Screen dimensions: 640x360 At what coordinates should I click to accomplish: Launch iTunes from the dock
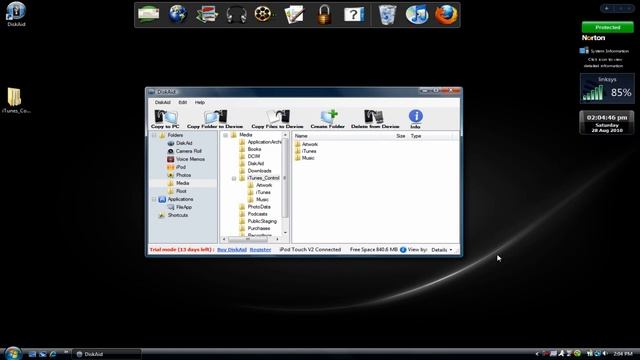click(417, 15)
